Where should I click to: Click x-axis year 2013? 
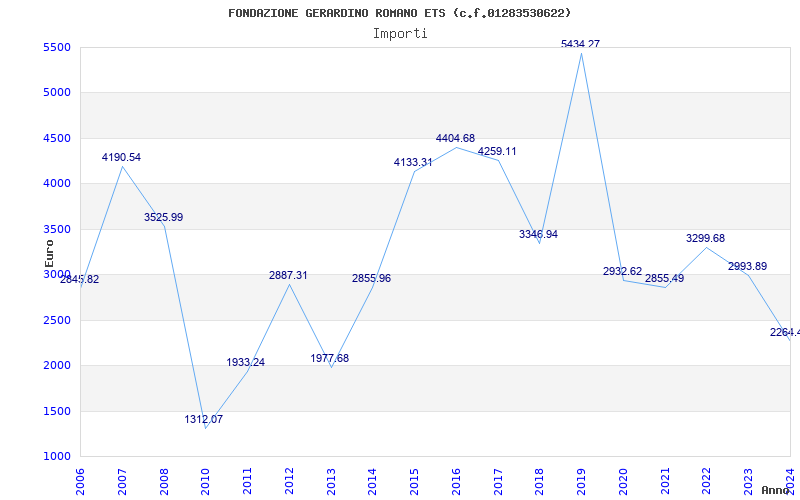coord(331,481)
